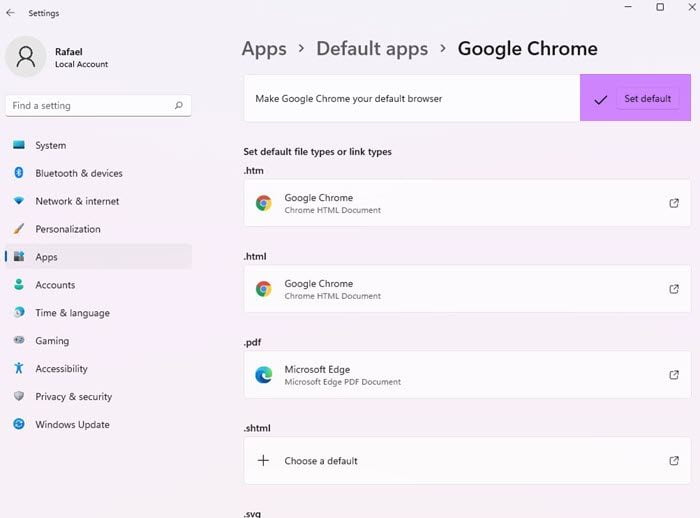Click the System monitor icon
The height and width of the screenshot is (518, 700).
(x=19, y=145)
